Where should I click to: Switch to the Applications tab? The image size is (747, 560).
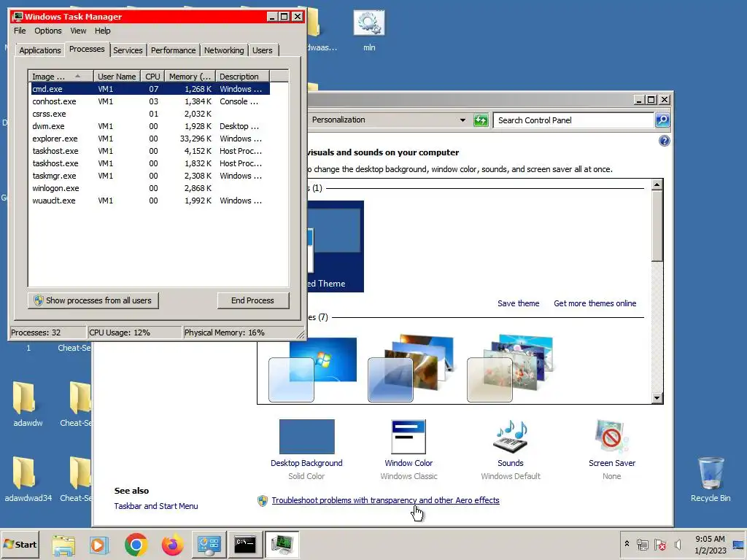click(40, 50)
